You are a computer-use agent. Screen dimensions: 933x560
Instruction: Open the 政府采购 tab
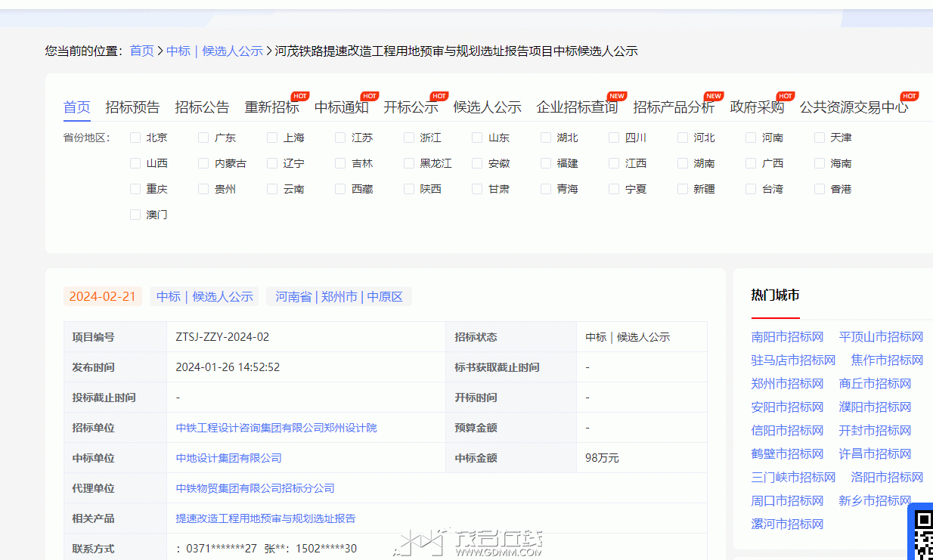pos(758,107)
